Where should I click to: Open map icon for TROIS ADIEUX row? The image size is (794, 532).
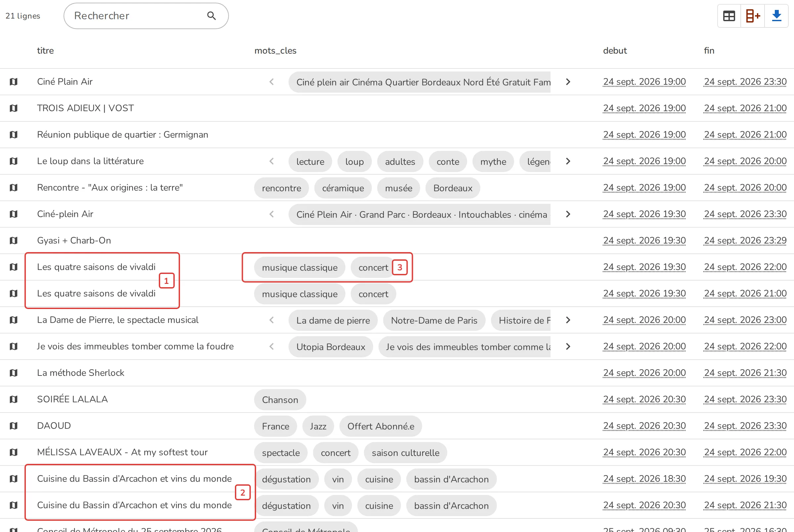14,108
